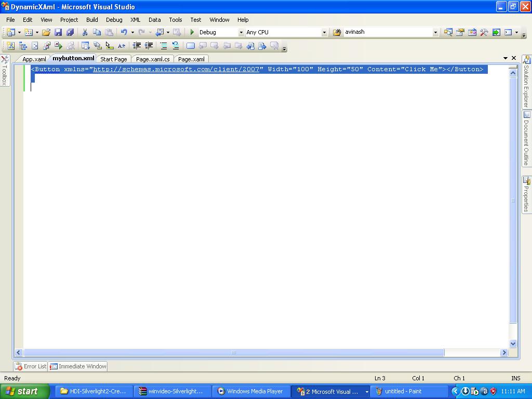Screen dimensions: 532x399
Task: Switch to Windows Media Player in the taskbar
Action: tap(251, 391)
